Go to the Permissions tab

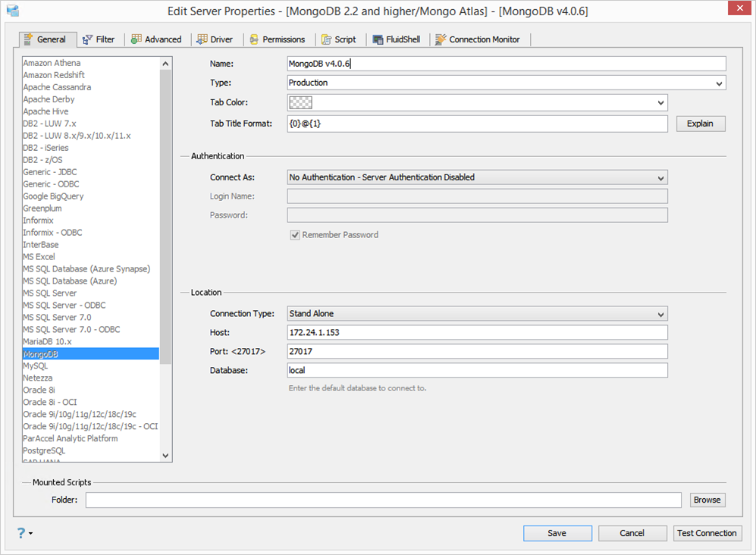(x=278, y=39)
